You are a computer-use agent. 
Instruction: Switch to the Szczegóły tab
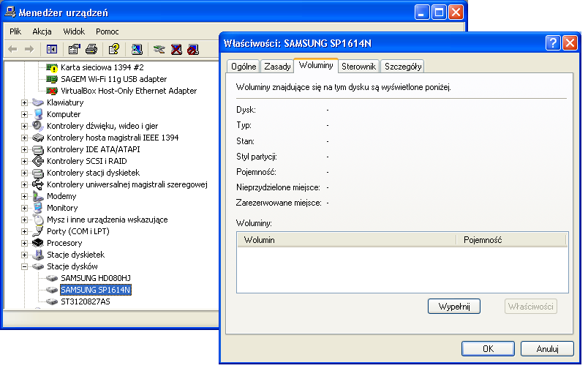pyautogui.click(x=403, y=67)
